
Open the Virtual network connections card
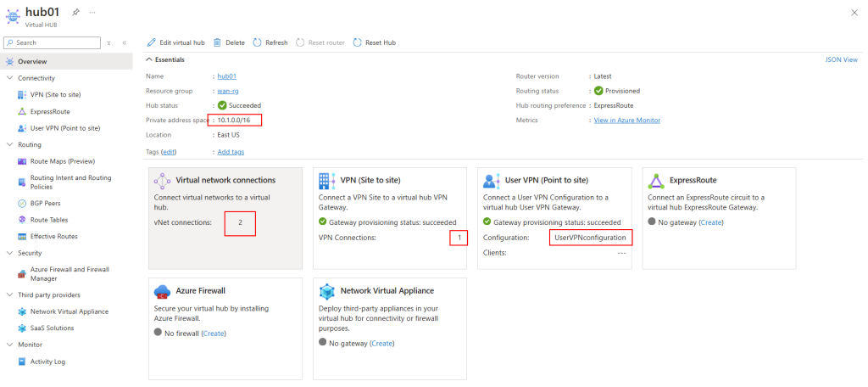[x=225, y=218]
